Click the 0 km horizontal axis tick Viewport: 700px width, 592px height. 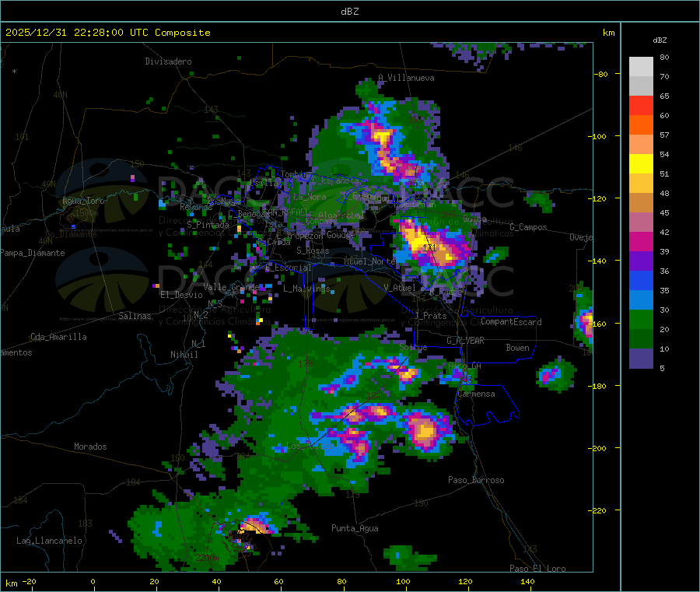pos(93,582)
